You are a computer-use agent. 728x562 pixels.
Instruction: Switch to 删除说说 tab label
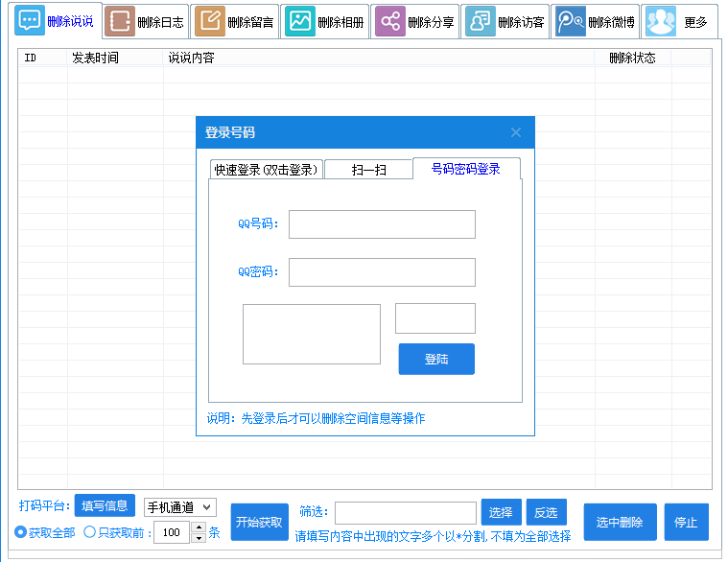point(70,21)
